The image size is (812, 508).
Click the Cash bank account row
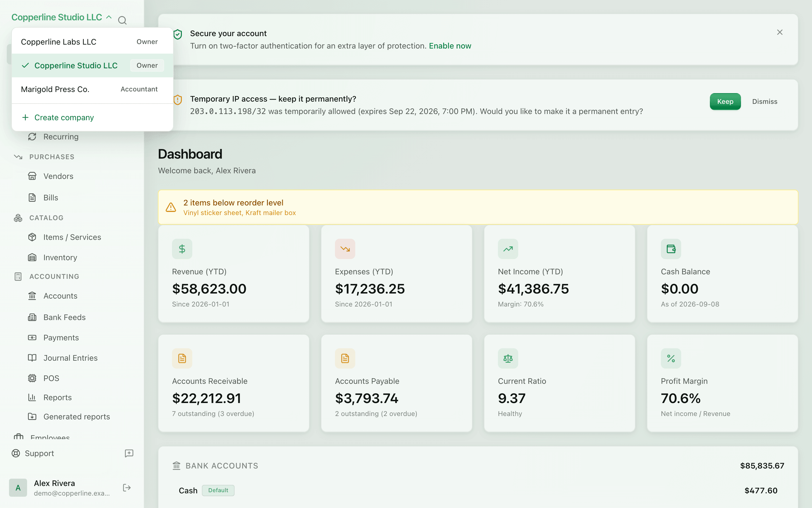pos(478,491)
